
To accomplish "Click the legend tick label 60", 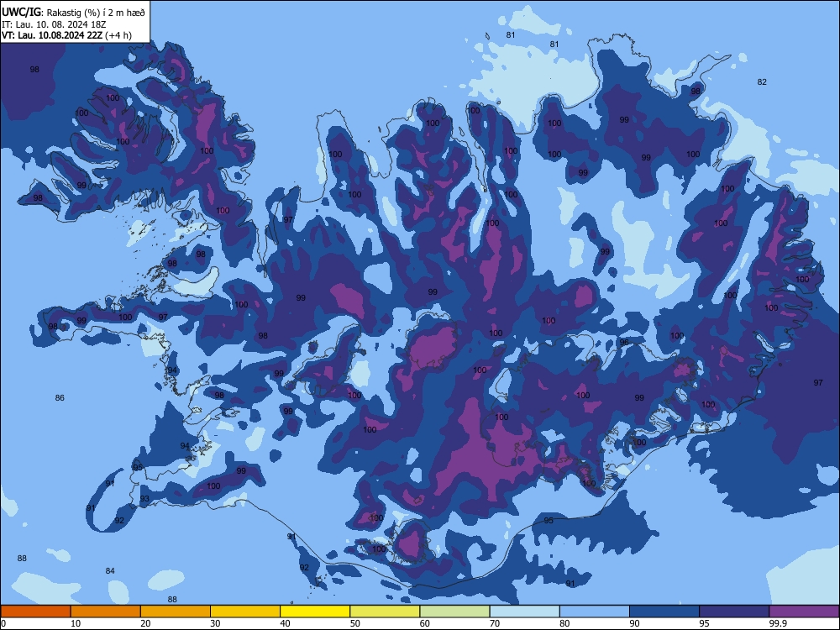I will coord(425,623).
